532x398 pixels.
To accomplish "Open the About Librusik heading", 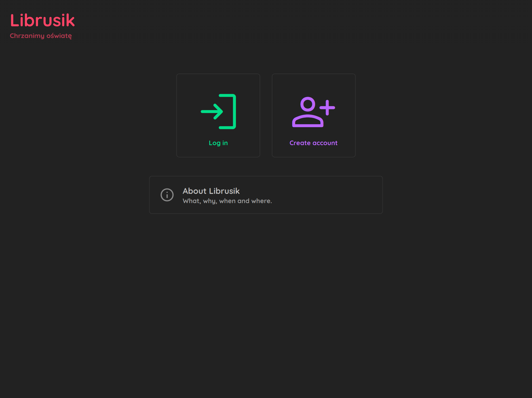I will [x=211, y=191].
